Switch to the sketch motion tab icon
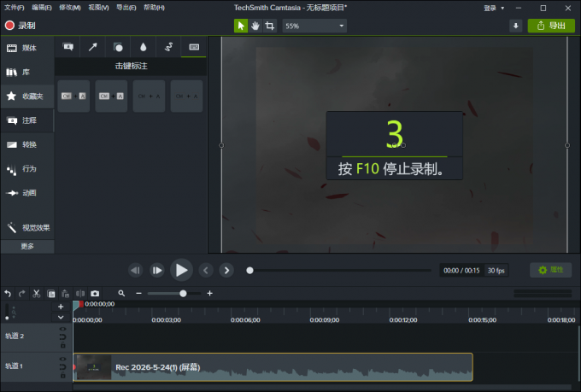 tap(168, 47)
